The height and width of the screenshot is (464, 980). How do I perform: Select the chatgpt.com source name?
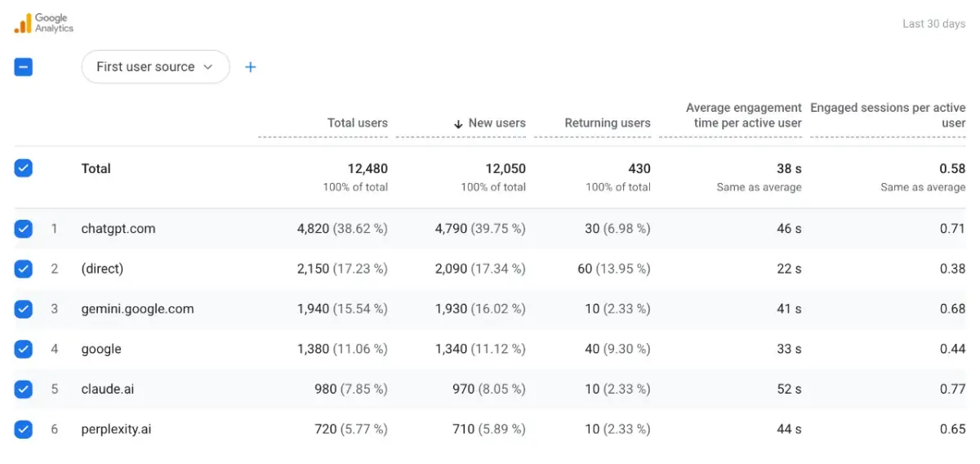point(118,229)
